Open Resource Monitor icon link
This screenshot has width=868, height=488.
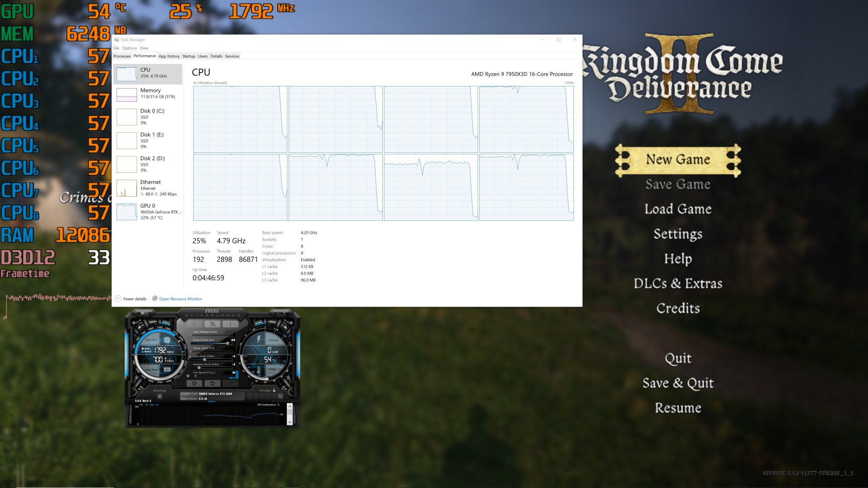click(155, 299)
